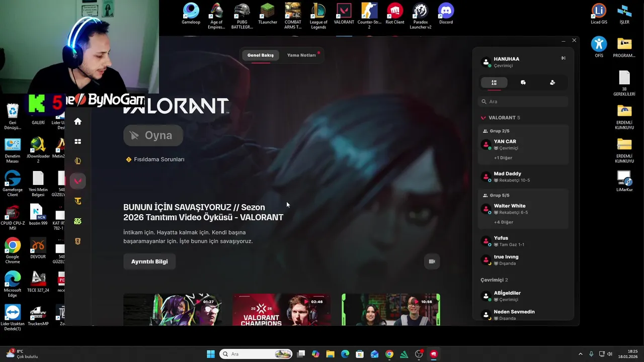This screenshot has width=644, height=362.
Task: Switch to the Yama Notları tab
Action: pos(301,55)
